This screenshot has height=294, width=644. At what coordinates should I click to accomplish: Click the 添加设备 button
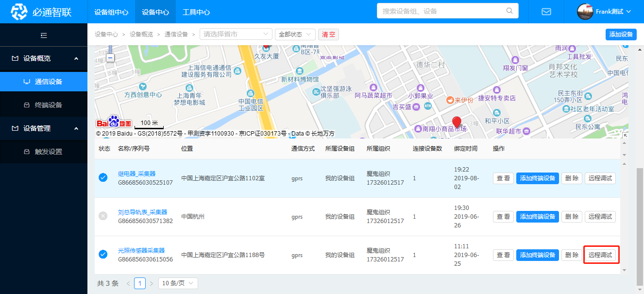pyautogui.click(x=621, y=35)
